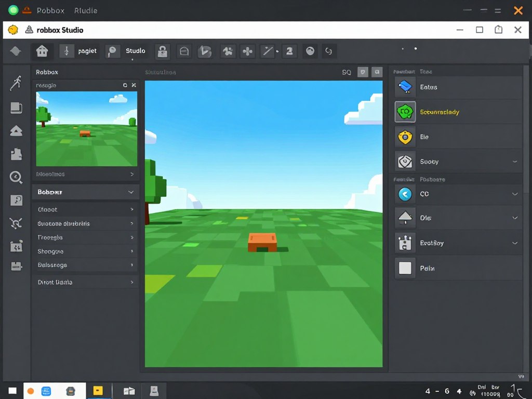
Task: Click the curved undo-like toolbar icon
Action: click(328, 51)
